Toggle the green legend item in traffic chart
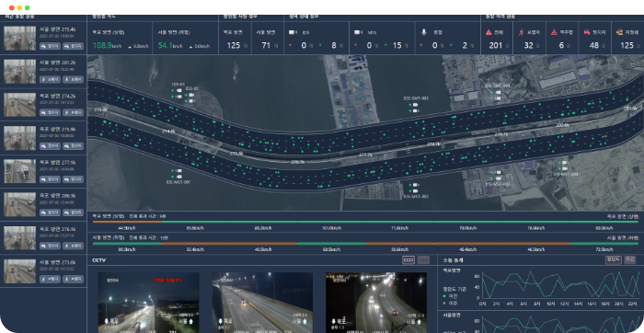The image size is (644, 333). (x=452, y=295)
